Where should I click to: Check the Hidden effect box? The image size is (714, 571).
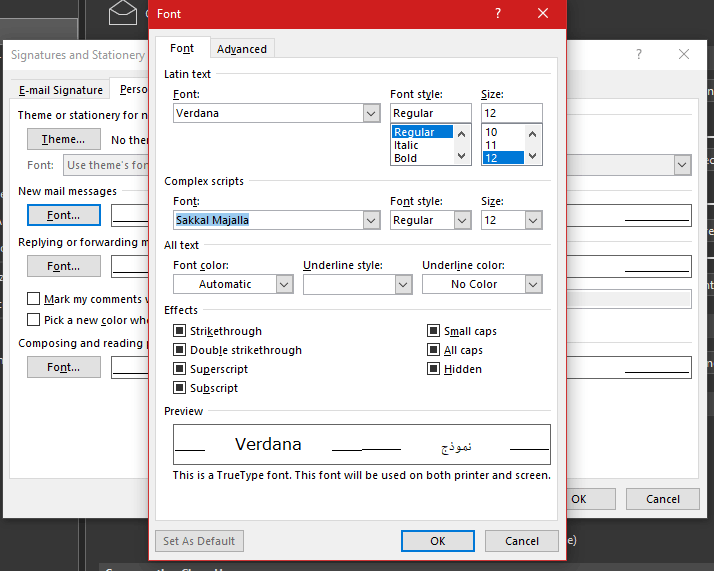click(433, 369)
